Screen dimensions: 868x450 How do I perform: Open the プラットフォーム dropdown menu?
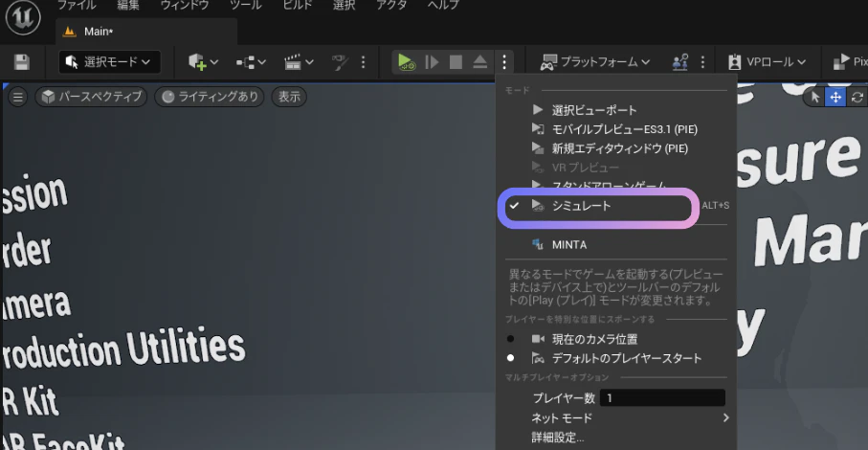click(595, 62)
